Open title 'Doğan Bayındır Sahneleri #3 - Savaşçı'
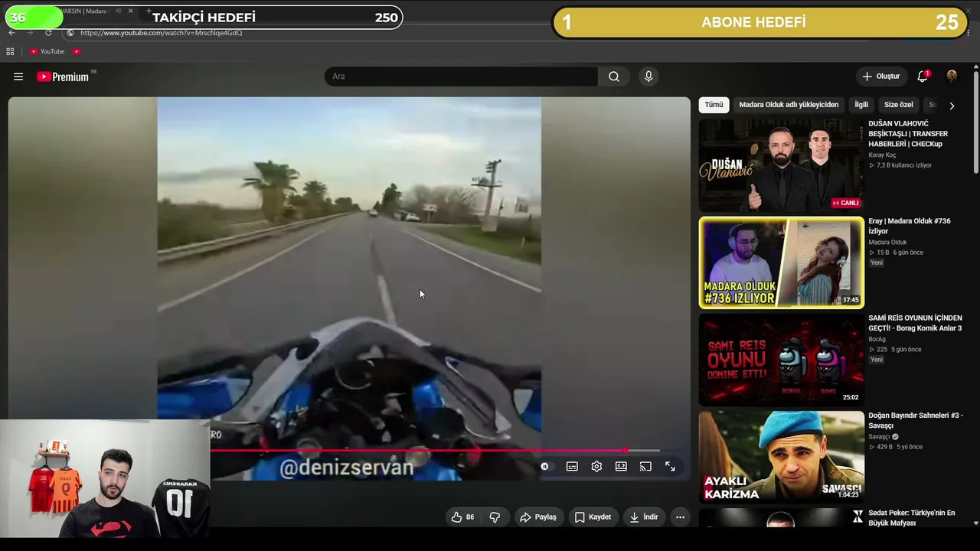This screenshot has width=980, height=551. [x=916, y=420]
